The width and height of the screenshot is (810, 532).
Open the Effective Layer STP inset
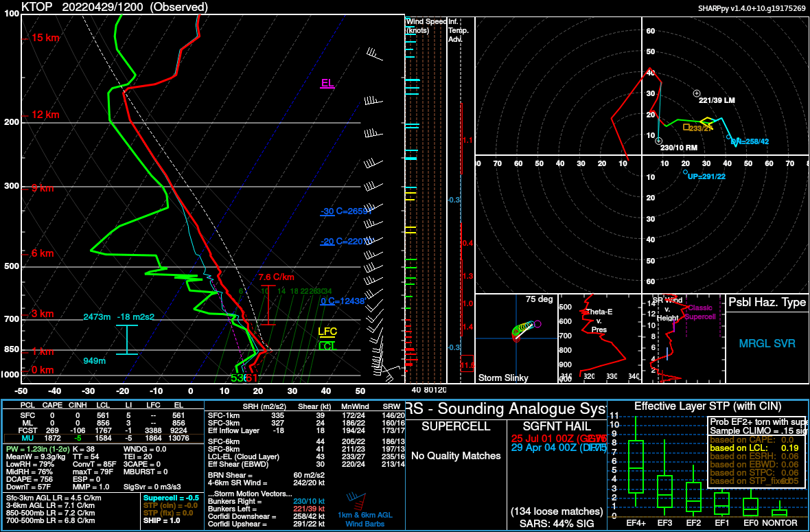pos(707,406)
